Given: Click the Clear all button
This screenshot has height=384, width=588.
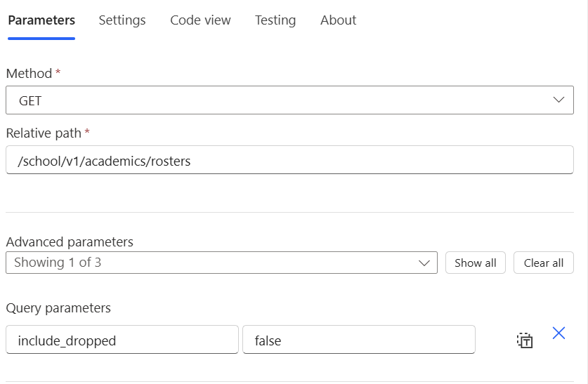Looking at the screenshot, I should point(543,263).
